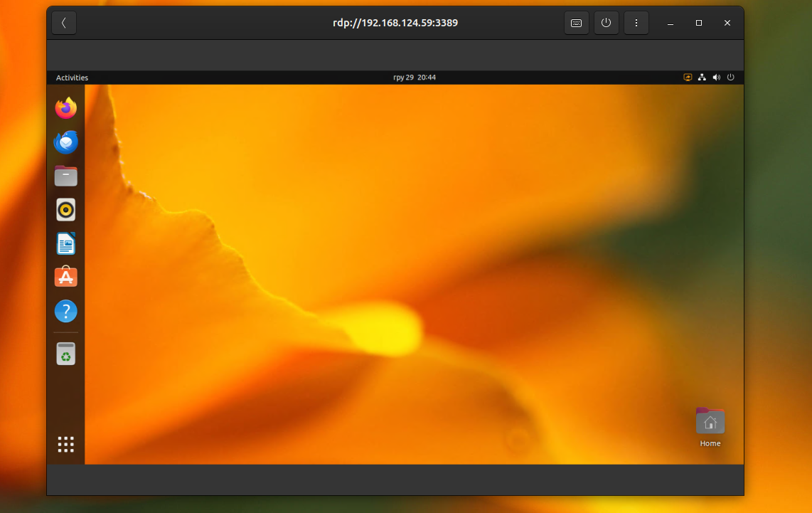
Task: Open the network status indicator
Action: click(702, 78)
